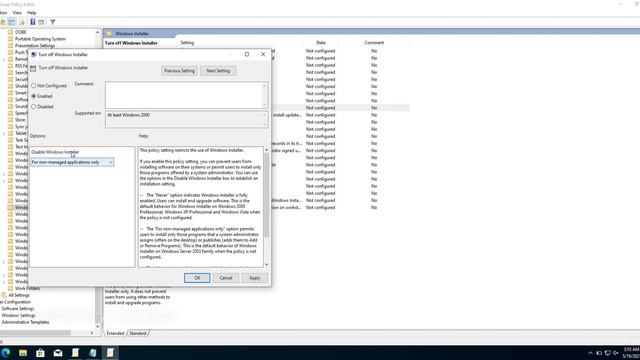Toggle the Show/Hide Console Tree toolbar icon

12,22
